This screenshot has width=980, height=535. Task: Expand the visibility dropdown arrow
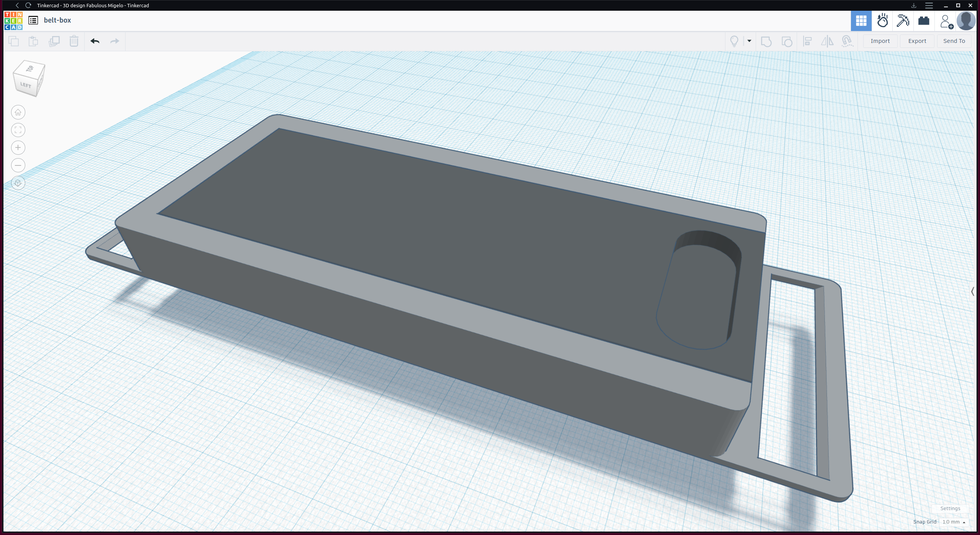pyautogui.click(x=749, y=41)
